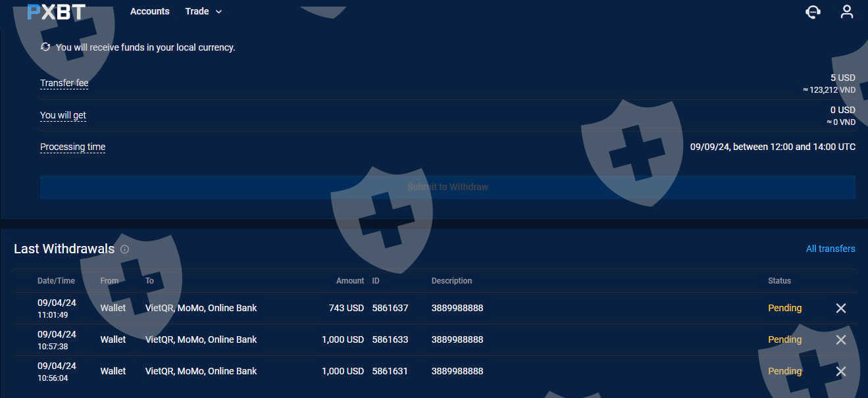Open the user profile icon
868x398 pixels.
click(x=847, y=12)
